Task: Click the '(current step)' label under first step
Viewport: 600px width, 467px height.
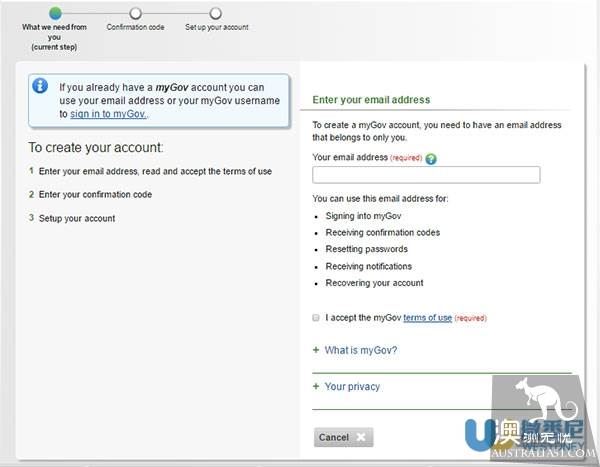Action: (x=54, y=47)
